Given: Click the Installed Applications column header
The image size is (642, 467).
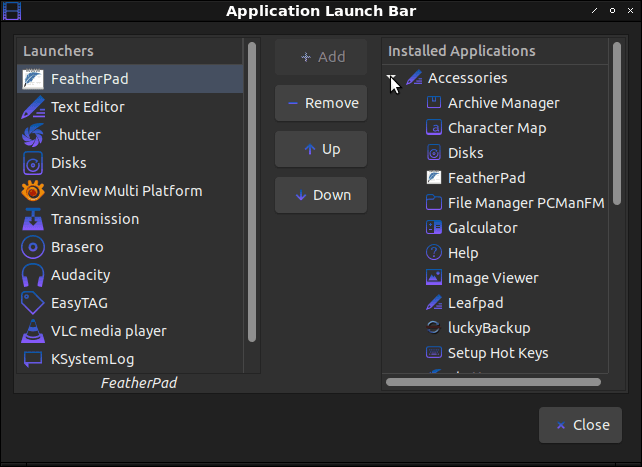Looking at the screenshot, I should coord(495,51).
